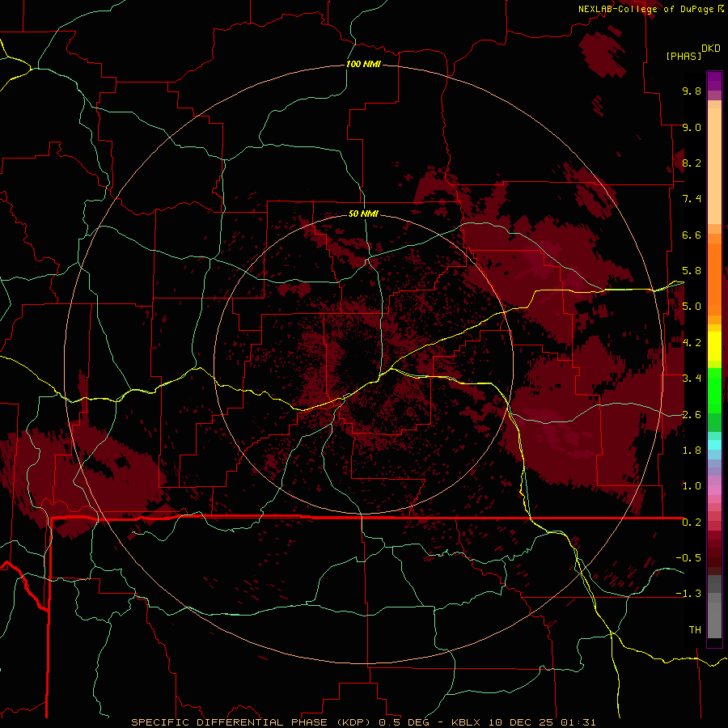
Task: Click the 10 DEC 25 01:31 timestamp
Action: pos(543,722)
